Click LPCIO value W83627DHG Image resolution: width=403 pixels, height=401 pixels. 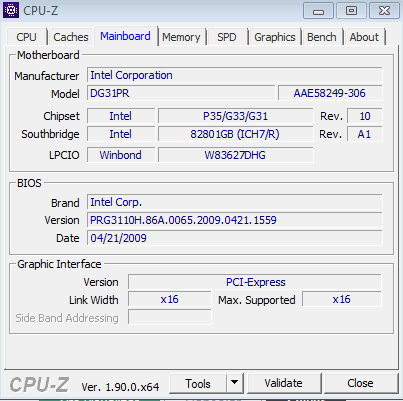235,155
